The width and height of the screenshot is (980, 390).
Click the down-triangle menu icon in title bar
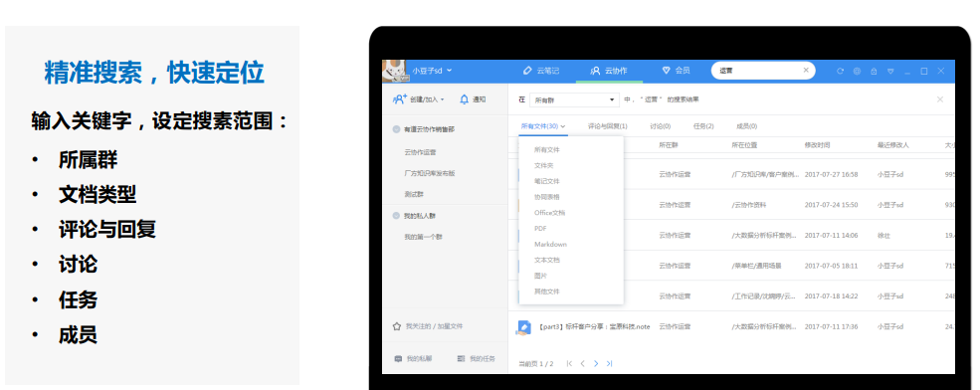click(x=890, y=72)
